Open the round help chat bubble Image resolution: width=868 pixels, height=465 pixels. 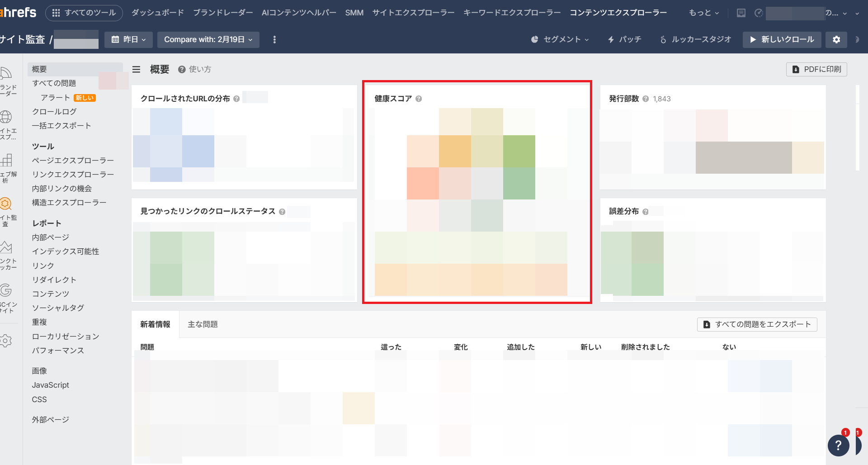[838, 446]
